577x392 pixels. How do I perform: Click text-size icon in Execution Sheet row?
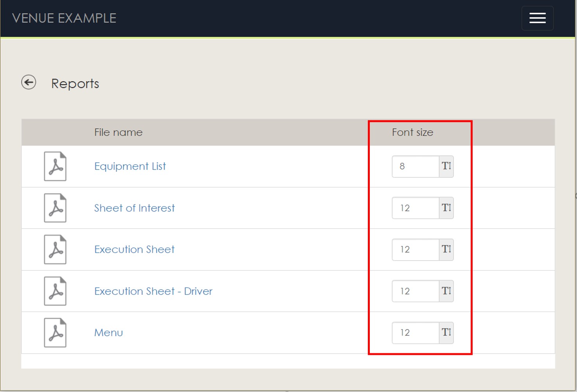click(x=446, y=249)
